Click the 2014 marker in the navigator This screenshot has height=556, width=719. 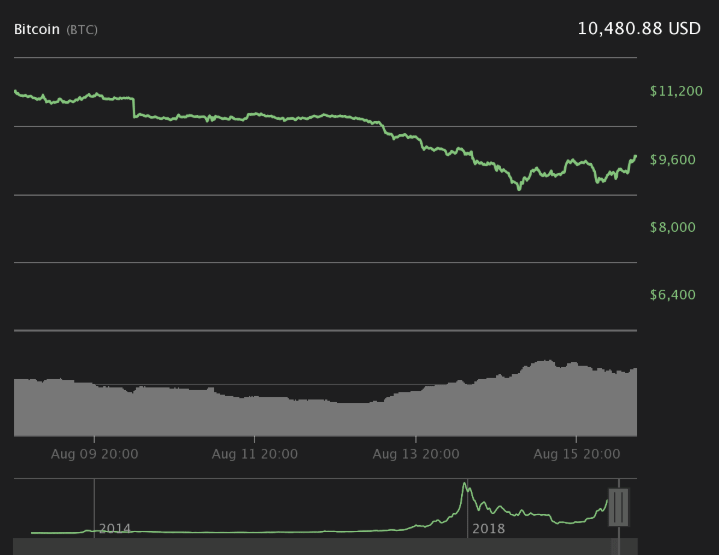click(x=115, y=528)
